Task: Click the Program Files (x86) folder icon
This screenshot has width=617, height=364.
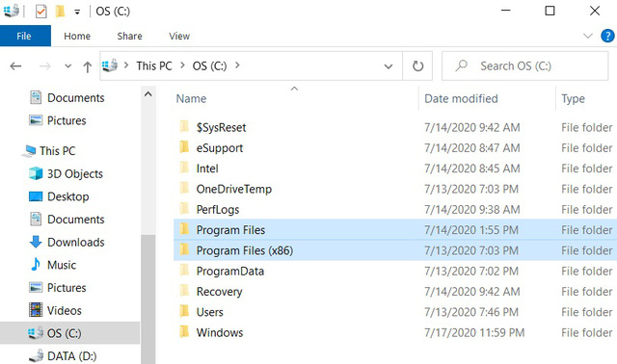Action: pyautogui.click(x=184, y=249)
